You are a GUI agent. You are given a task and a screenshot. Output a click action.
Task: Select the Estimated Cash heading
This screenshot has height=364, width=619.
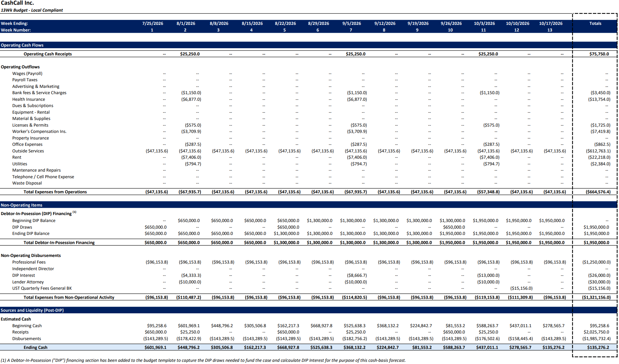[16, 319]
